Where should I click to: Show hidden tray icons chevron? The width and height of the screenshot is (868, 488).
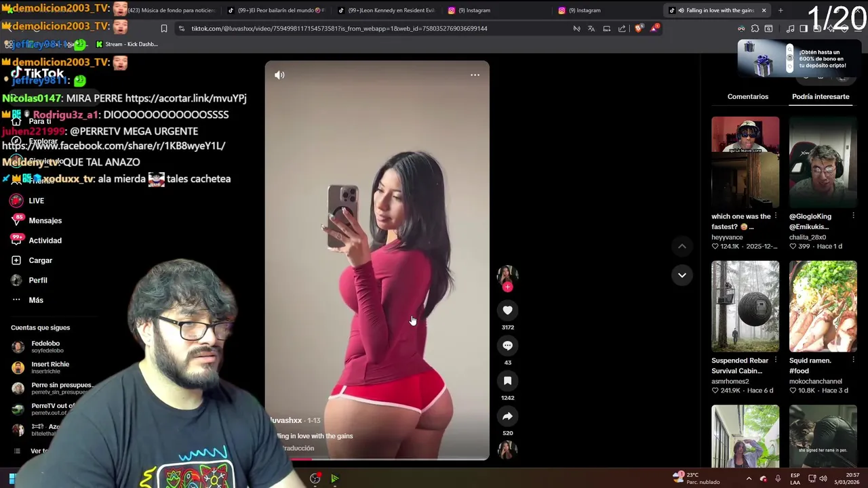[749, 479]
